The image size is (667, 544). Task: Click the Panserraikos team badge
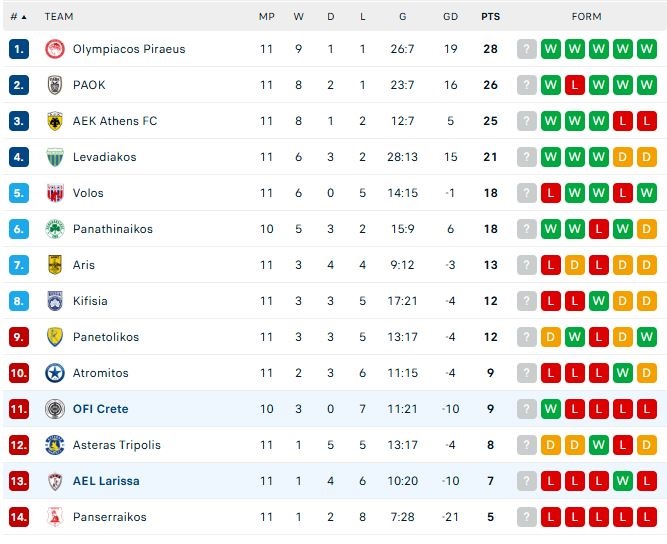click(55, 517)
